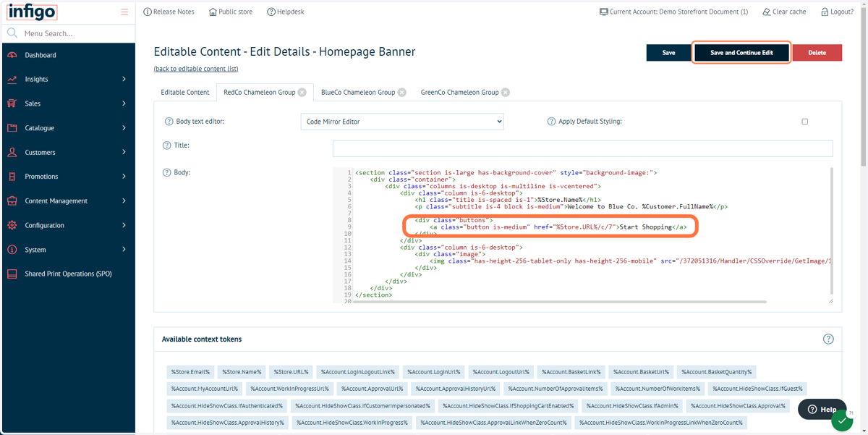868x435 pixels.
Task: Expand the Promotions menu chevron
Action: pyautogui.click(x=124, y=177)
